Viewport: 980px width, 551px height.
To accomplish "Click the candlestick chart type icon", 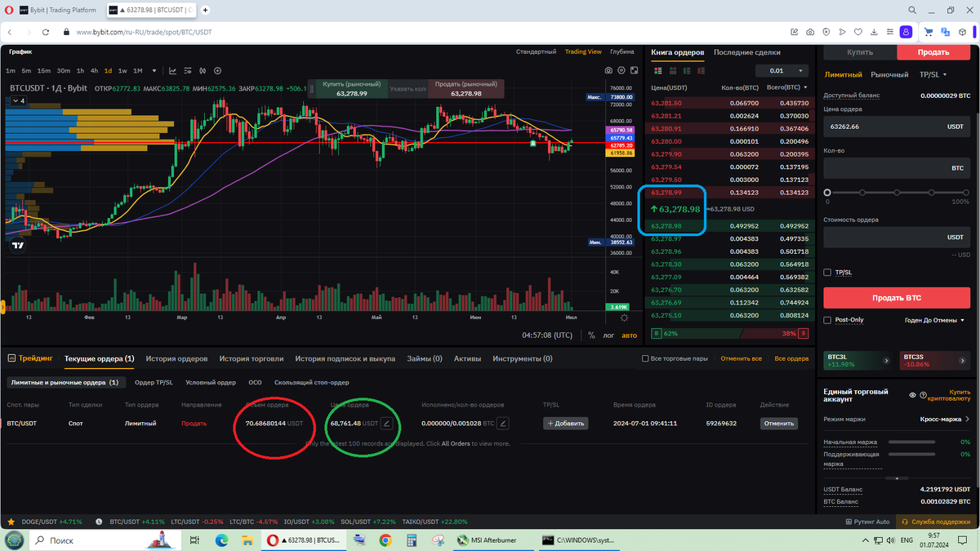I will click(202, 71).
